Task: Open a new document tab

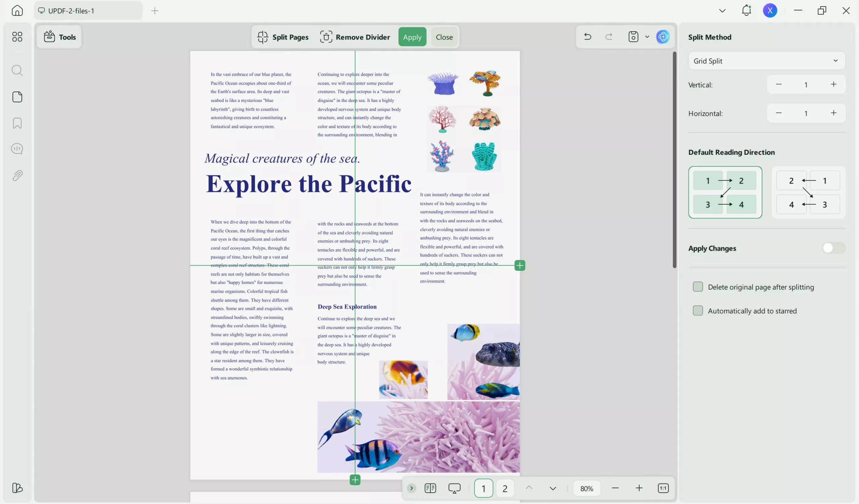Action: coord(154,10)
